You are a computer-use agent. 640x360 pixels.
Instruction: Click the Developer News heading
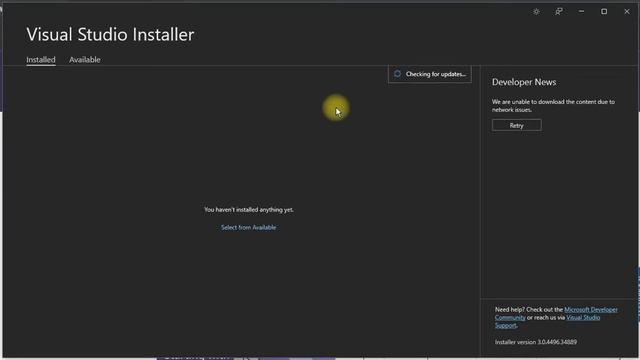pos(524,82)
